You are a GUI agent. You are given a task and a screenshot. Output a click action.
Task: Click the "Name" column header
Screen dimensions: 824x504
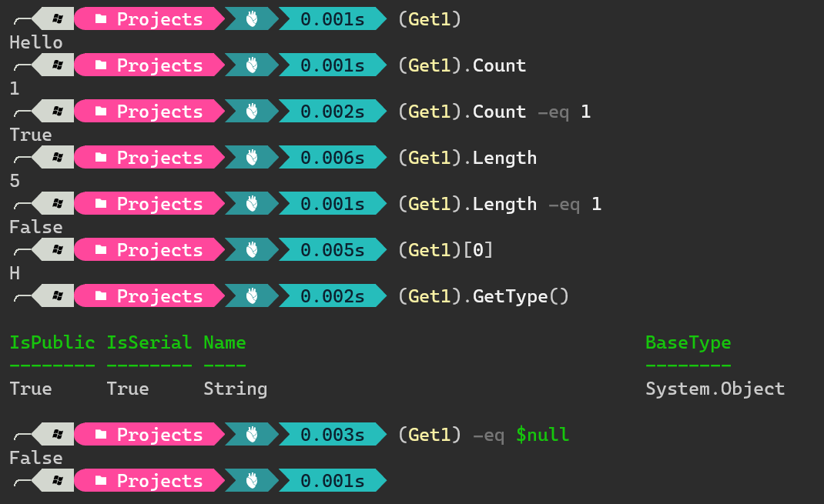(x=225, y=342)
